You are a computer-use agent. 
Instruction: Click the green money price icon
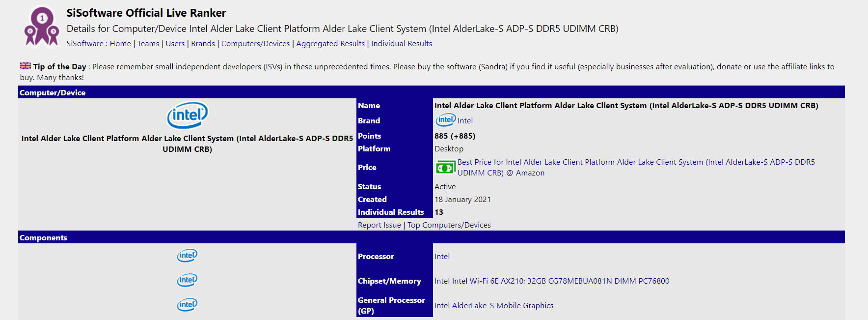click(446, 168)
